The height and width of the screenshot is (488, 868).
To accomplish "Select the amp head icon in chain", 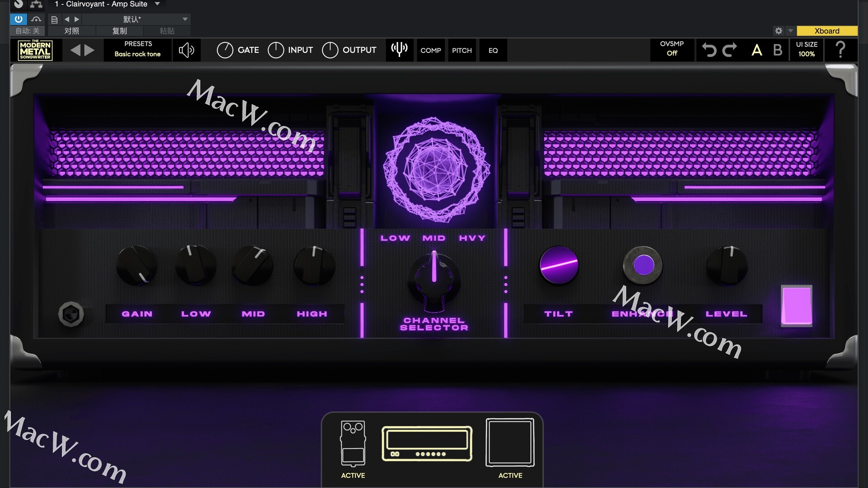I will [x=427, y=443].
